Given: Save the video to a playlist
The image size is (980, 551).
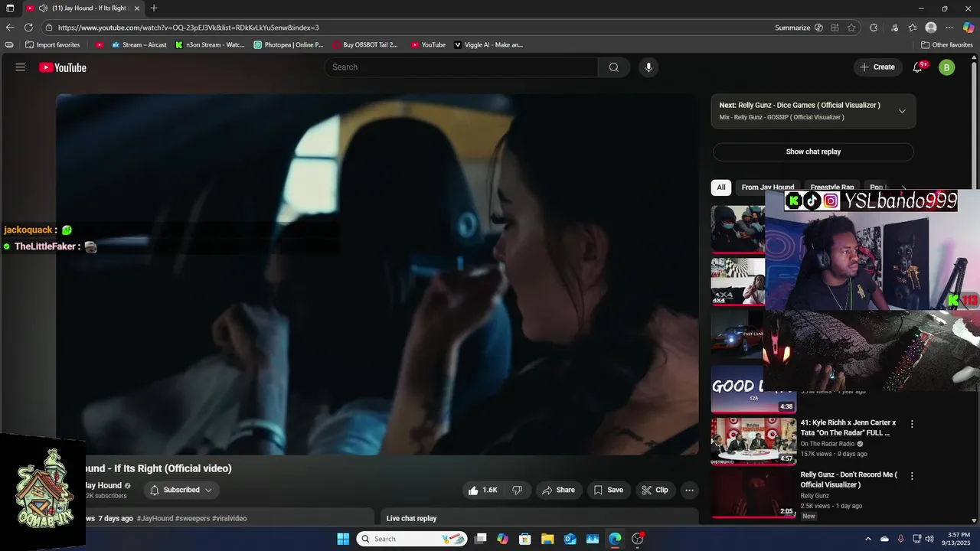Looking at the screenshot, I should point(609,490).
